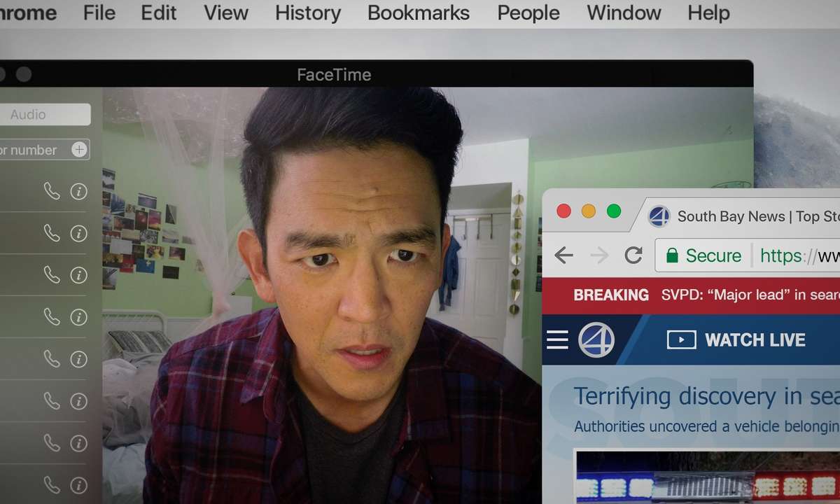840x504 pixels.
Task: Click the plus icon in FaceTime's number field
Action: (79, 149)
